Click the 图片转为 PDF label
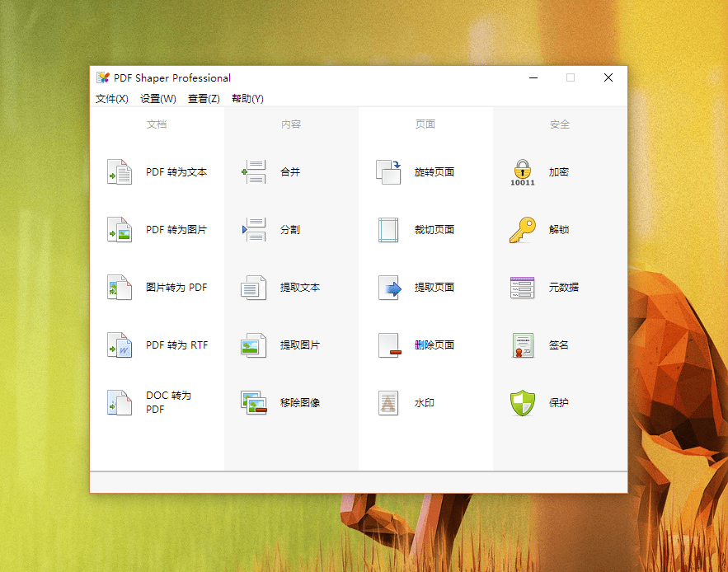 tap(176, 287)
